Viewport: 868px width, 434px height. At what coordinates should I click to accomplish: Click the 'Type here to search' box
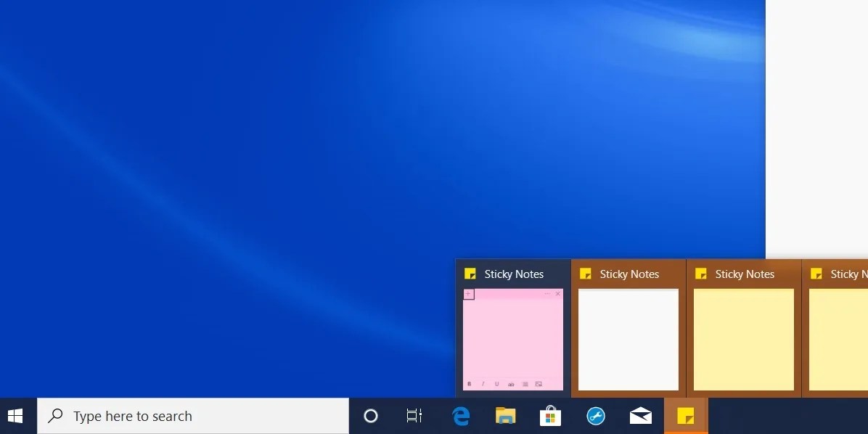[x=192, y=416]
